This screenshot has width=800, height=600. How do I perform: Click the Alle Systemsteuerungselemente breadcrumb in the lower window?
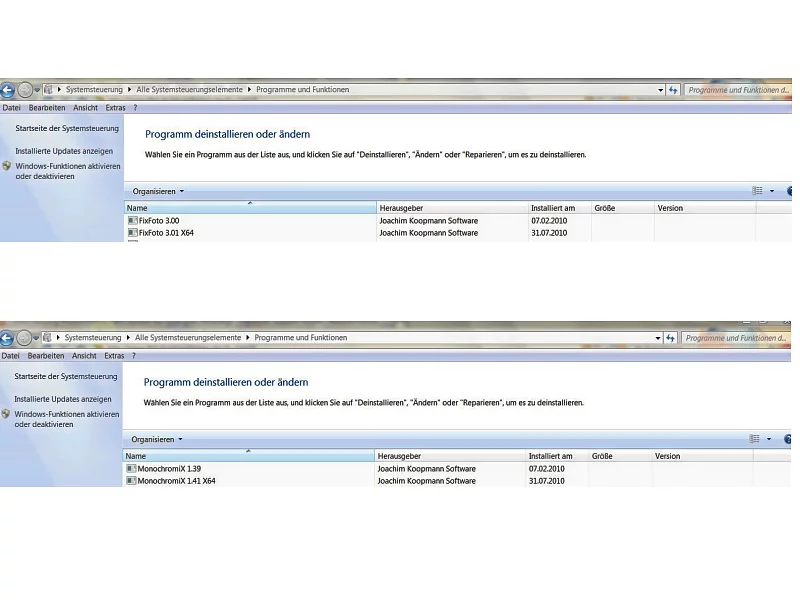click(188, 337)
